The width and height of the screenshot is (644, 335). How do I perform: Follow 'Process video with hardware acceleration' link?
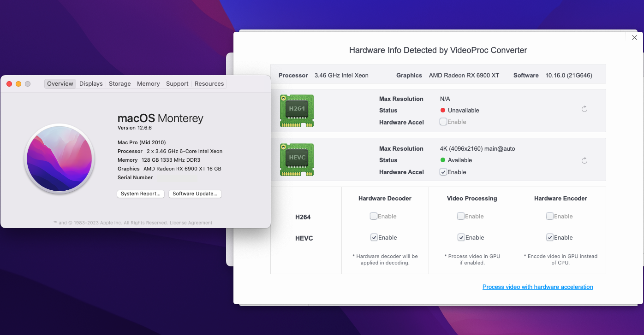(x=538, y=287)
